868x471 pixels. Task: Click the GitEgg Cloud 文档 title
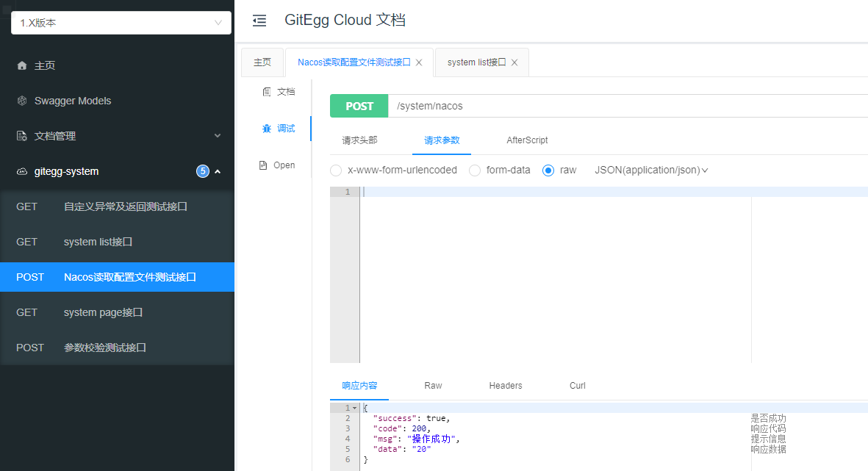pos(345,20)
